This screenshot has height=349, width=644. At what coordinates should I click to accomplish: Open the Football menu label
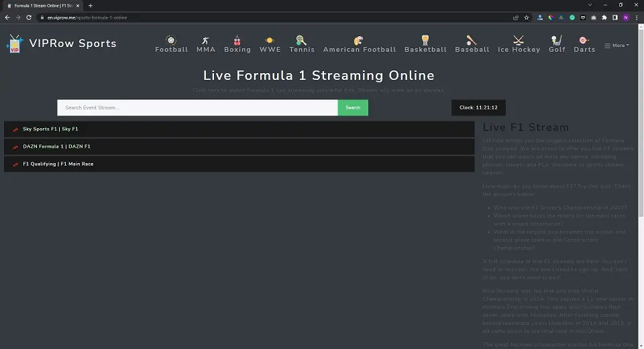tap(171, 49)
